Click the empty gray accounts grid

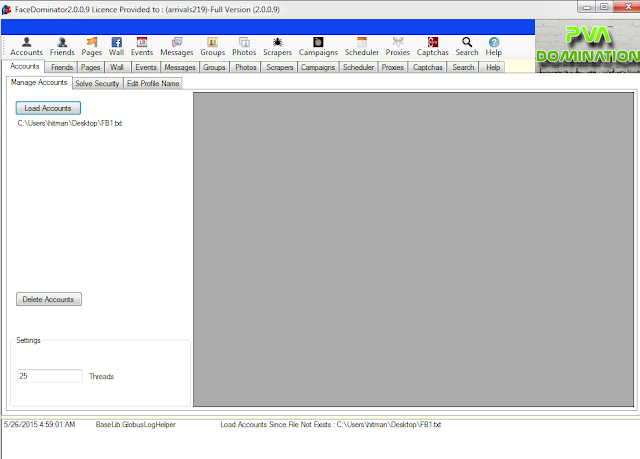(413, 249)
